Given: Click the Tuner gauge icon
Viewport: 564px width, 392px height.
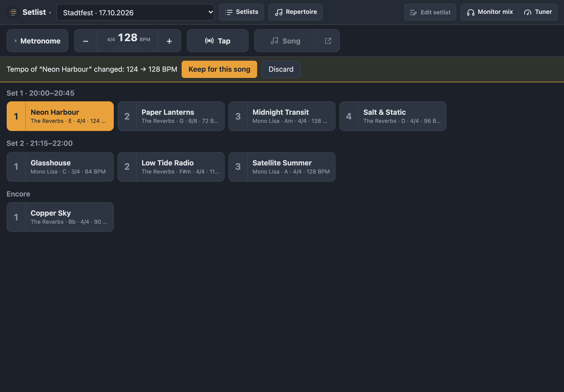Looking at the screenshot, I should [527, 12].
